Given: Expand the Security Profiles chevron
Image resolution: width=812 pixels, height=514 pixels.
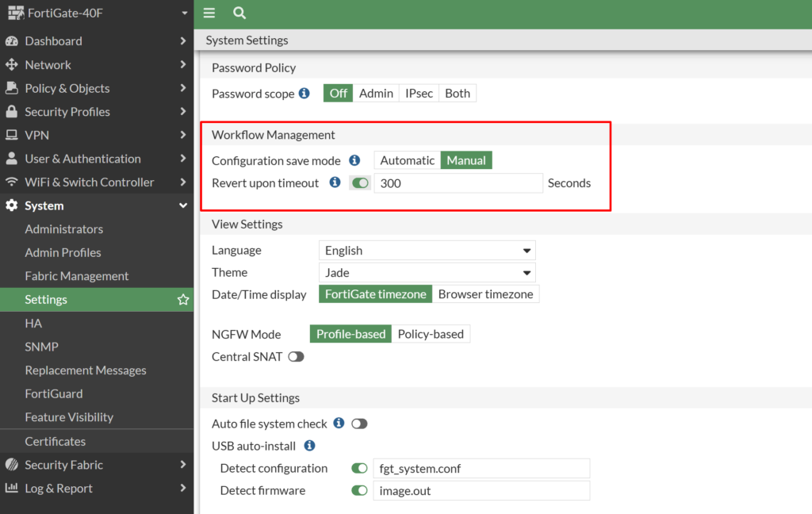Looking at the screenshot, I should pyautogui.click(x=183, y=111).
